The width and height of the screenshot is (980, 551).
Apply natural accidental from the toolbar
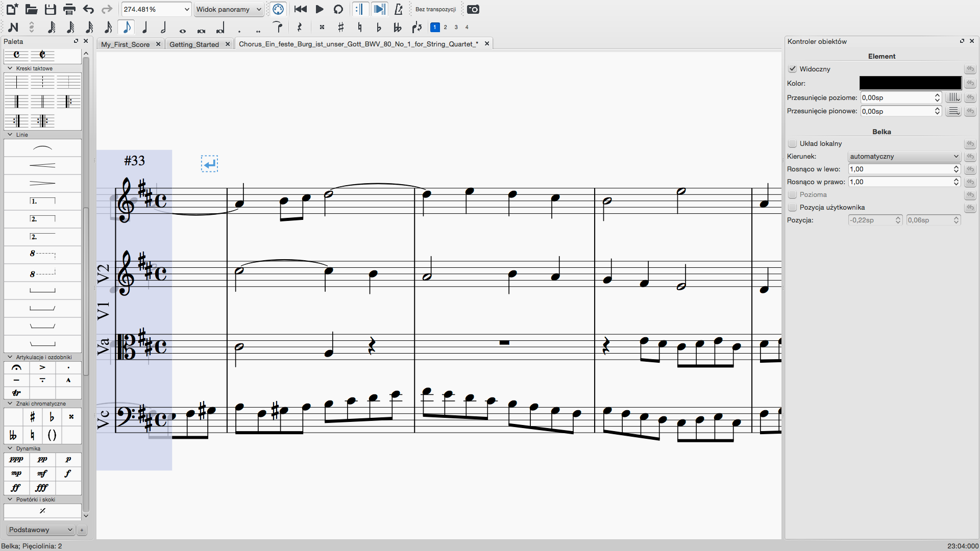360,27
